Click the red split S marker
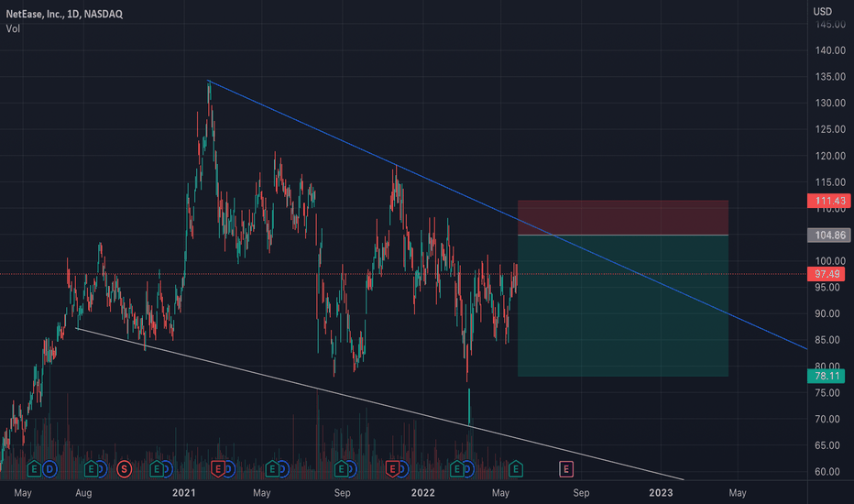 125,468
